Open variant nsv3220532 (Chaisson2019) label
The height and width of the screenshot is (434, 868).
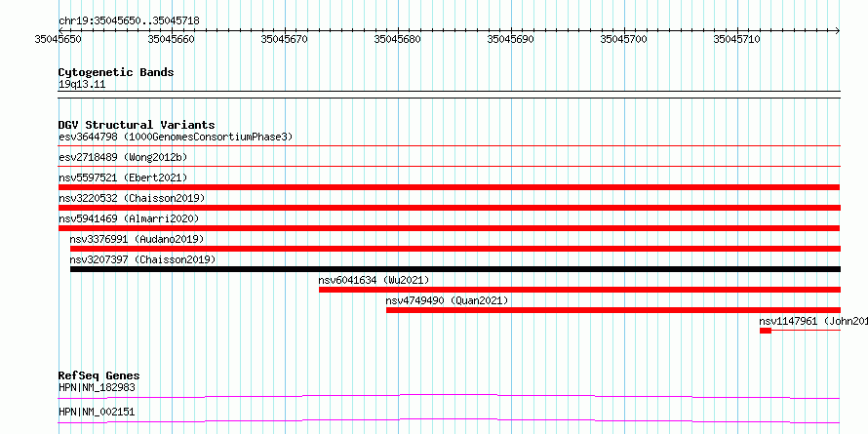pos(132,198)
